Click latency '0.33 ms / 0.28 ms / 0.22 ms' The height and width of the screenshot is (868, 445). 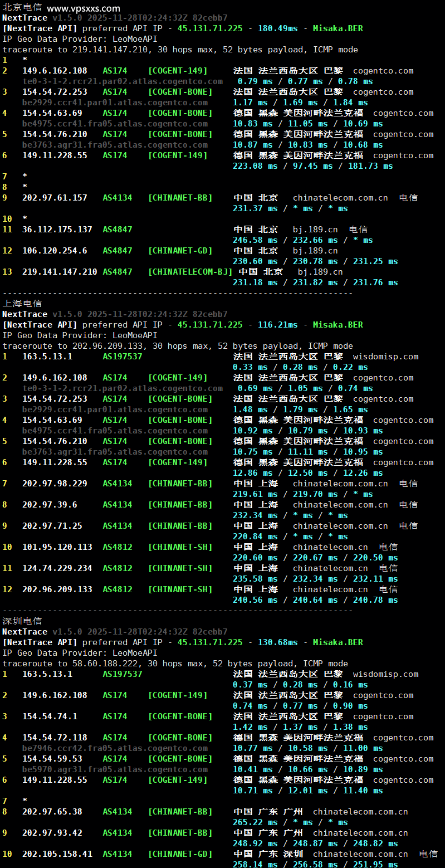tap(300, 367)
